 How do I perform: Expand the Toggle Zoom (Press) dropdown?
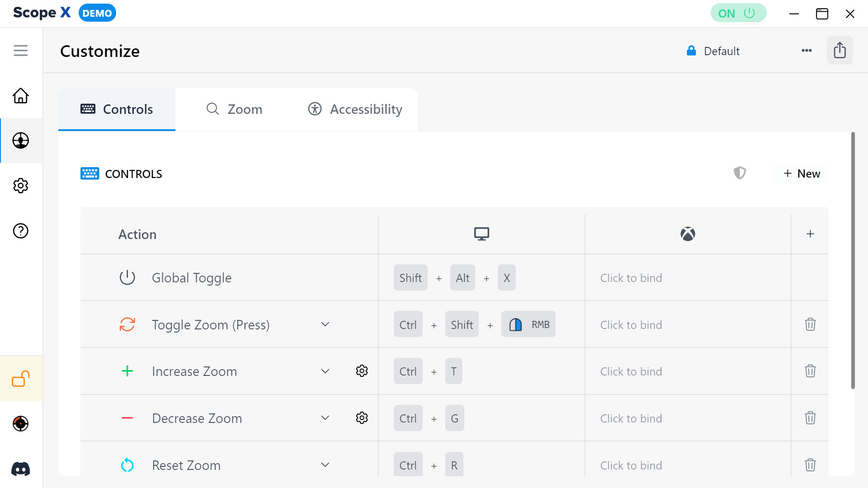point(325,324)
